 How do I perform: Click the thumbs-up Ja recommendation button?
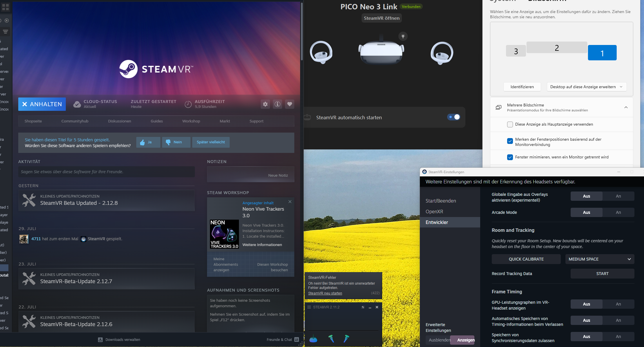pyautogui.click(x=148, y=142)
